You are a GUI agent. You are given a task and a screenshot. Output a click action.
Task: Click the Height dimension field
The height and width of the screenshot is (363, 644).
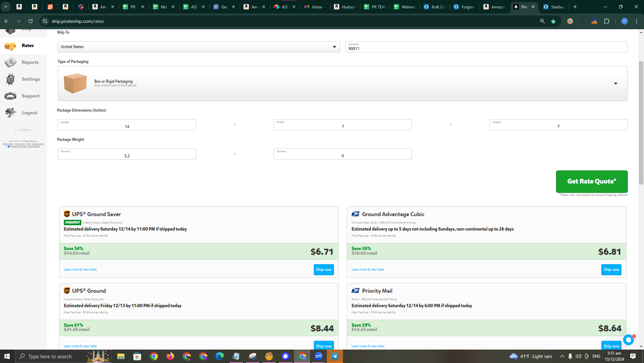[x=558, y=125]
